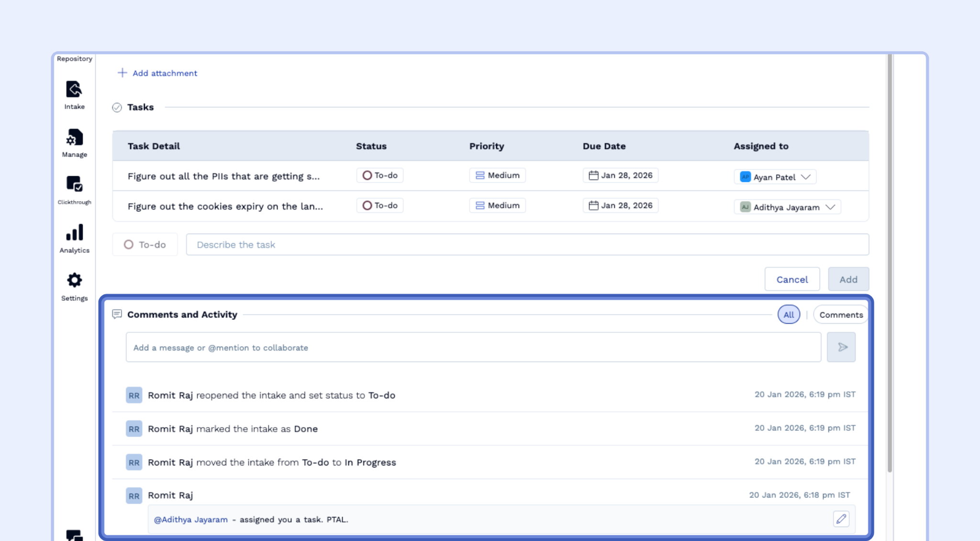The image size is (980, 541).
Task: Focus the Describe the task field
Action: [x=527, y=245]
